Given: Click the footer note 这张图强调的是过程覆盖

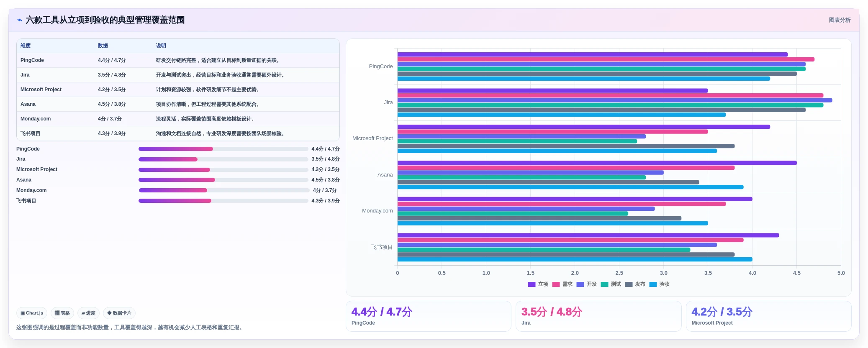Looking at the screenshot, I should tap(130, 328).
